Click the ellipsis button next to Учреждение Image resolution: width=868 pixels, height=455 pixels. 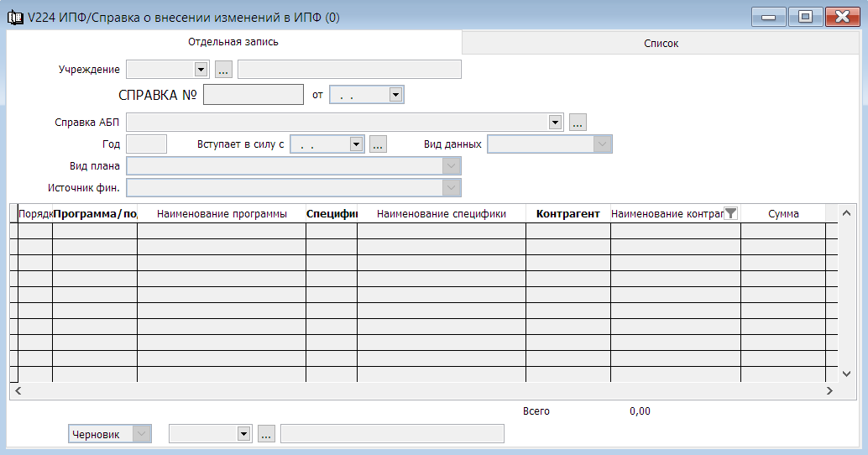pos(223,70)
